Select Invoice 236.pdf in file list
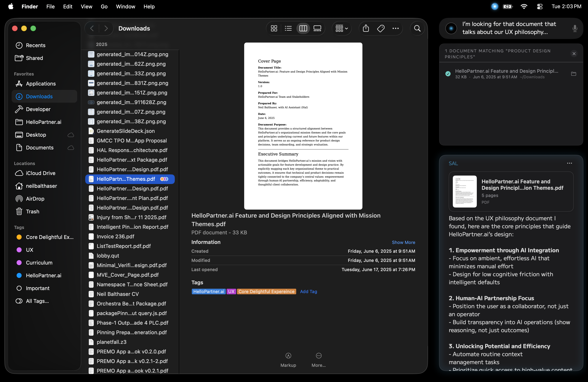588x382 pixels. pos(130,237)
